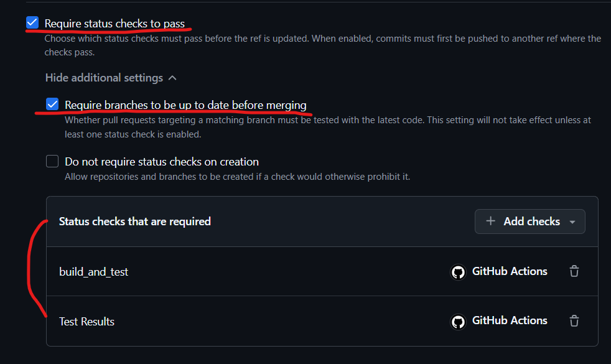611x364 pixels.
Task: Click the Hide additional settings text
Action: coord(104,78)
